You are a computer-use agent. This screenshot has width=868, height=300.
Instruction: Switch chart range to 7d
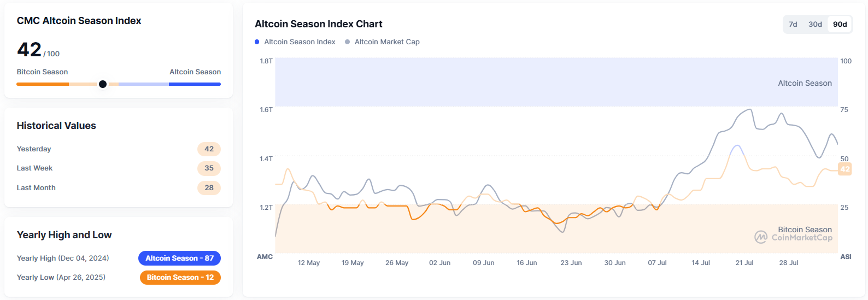[x=793, y=25]
